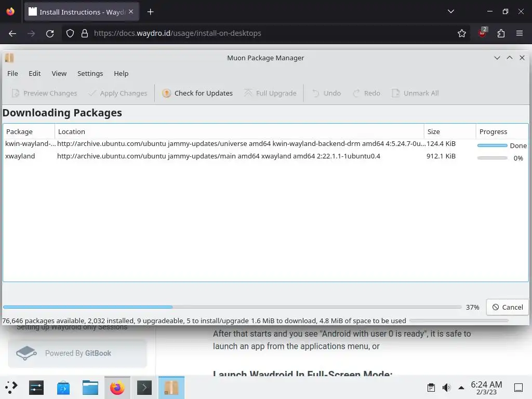
Task: Select the xwayland package row
Action: coord(265,156)
